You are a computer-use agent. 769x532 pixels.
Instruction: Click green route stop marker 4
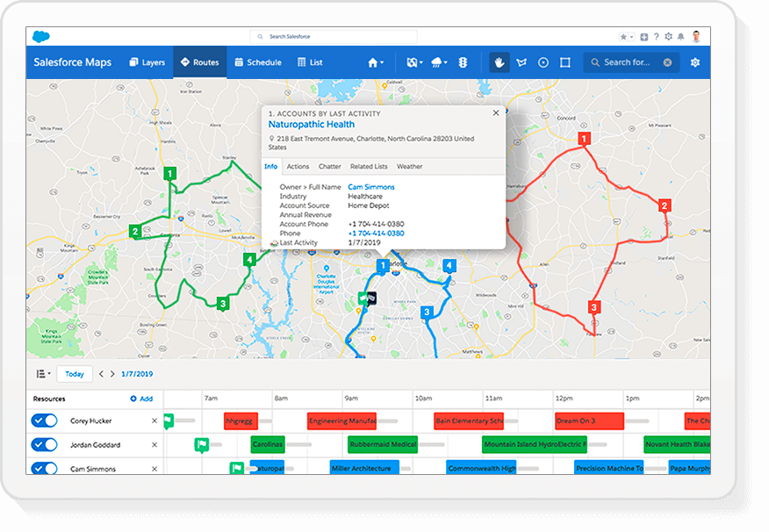(249, 260)
